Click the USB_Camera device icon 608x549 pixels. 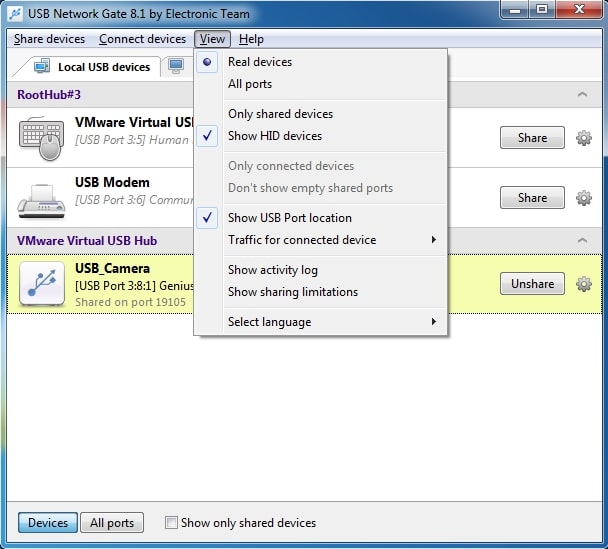[x=42, y=284]
